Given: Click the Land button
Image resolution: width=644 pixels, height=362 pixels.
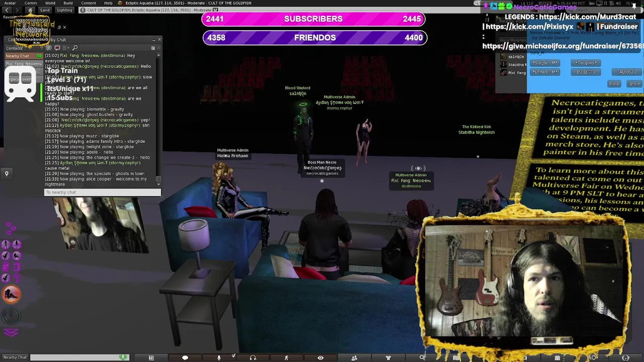Looking at the screenshot, I should coord(45,10).
